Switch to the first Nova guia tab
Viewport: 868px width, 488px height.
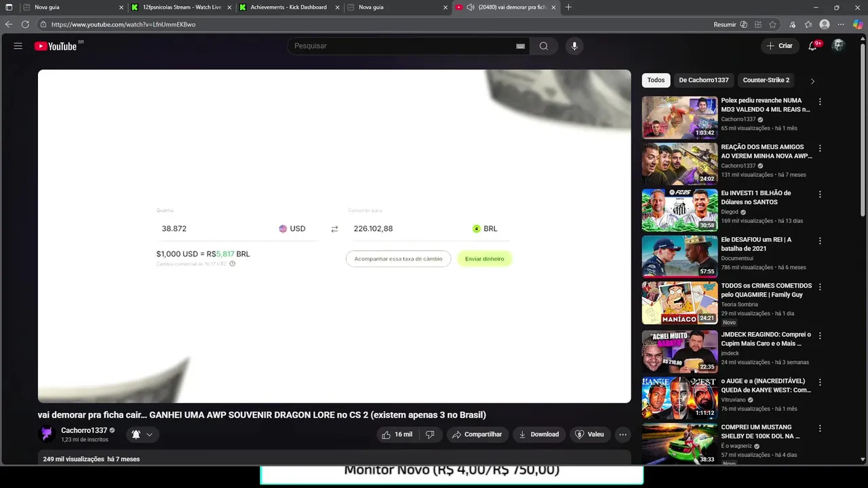click(x=73, y=7)
